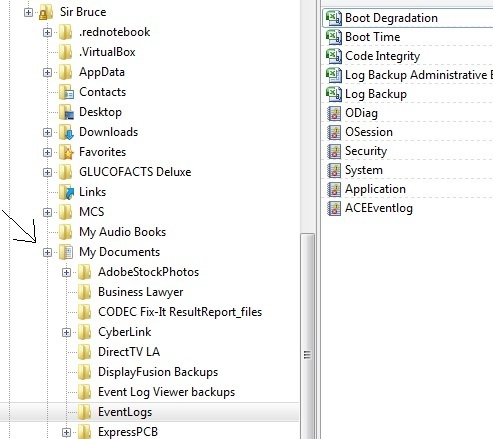Click the Desktop folder icon

coord(66,112)
